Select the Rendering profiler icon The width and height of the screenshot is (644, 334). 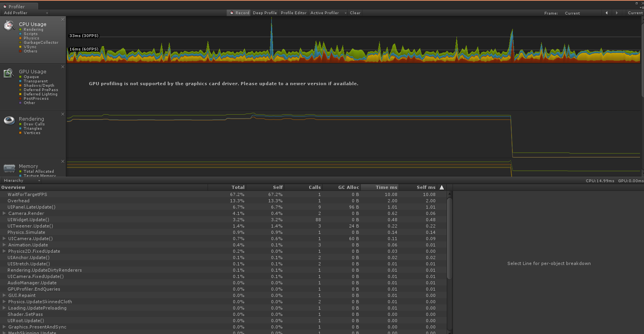(x=9, y=120)
